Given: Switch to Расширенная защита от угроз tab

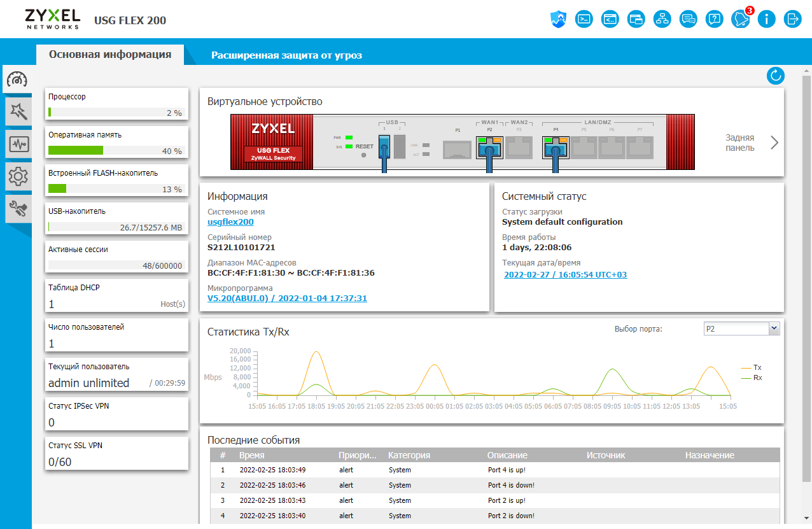Looking at the screenshot, I should 286,55.
